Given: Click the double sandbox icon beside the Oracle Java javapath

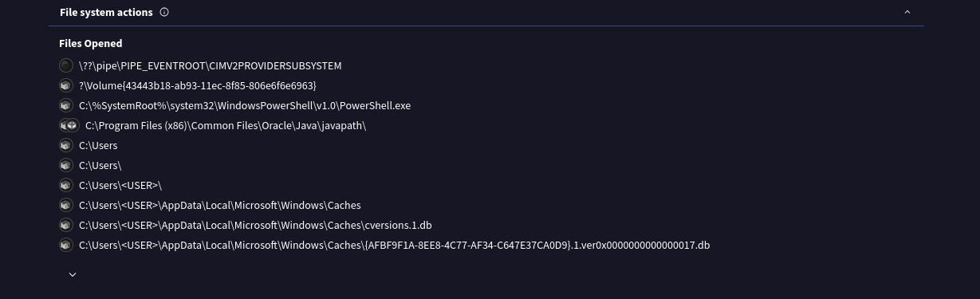Looking at the screenshot, I should point(69,125).
